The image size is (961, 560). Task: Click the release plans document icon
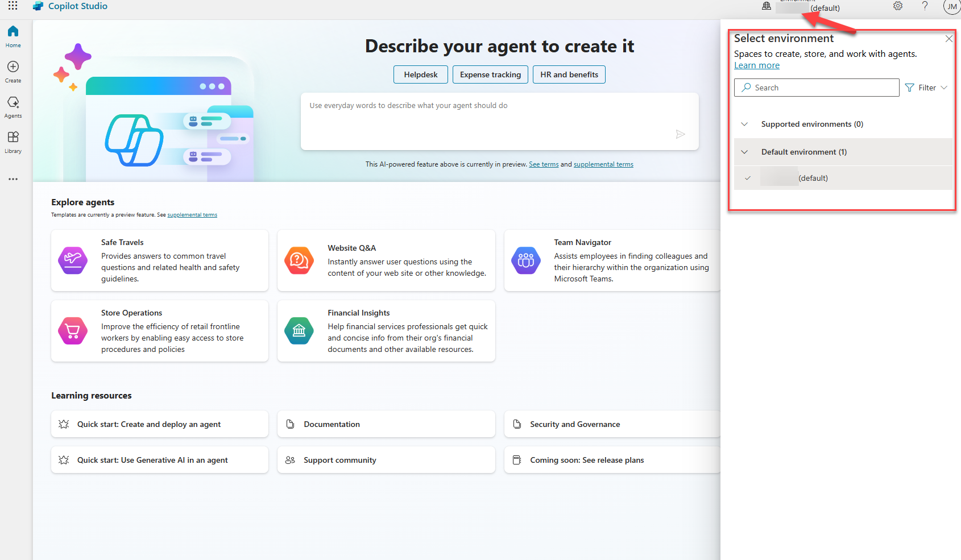517,460
